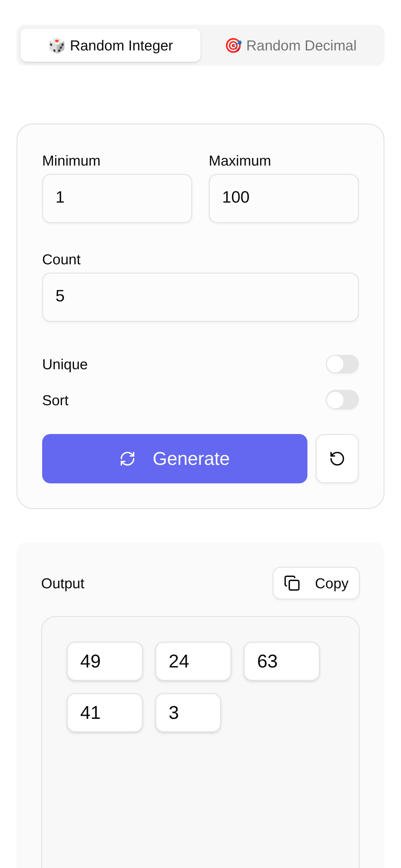The height and width of the screenshot is (868, 401).
Task: Click the Count input field
Action: pyautogui.click(x=200, y=297)
